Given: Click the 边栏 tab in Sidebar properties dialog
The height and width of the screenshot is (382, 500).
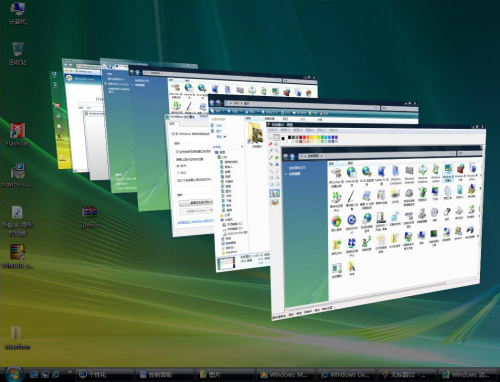Looking at the screenshot, I should coord(173,124).
